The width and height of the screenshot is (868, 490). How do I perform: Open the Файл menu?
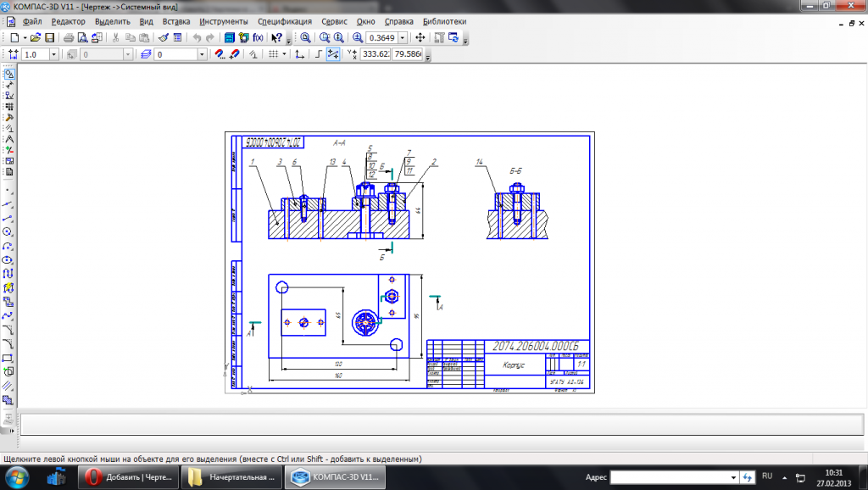point(32,21)
